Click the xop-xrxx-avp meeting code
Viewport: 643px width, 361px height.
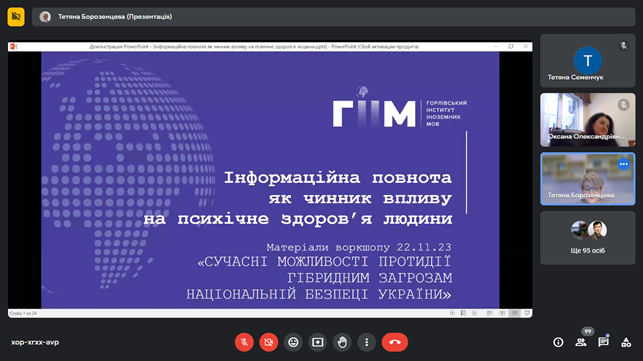pos(35,342)
